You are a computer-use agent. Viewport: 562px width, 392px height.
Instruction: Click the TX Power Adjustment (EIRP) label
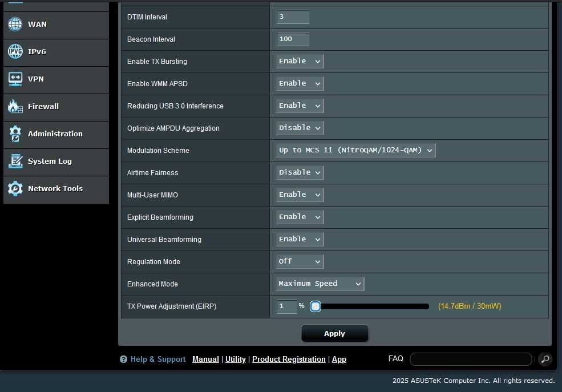172,306
